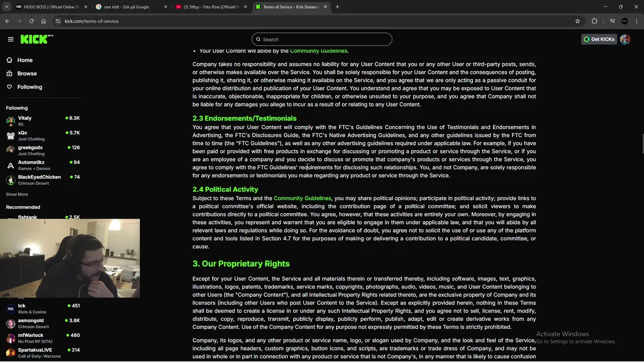Image resolution: width=644 pixels, height=362 pixels.
Task: Click SpartakusLIVE's avatar icon
Action: pyautogui.click(x=11, y=353)
